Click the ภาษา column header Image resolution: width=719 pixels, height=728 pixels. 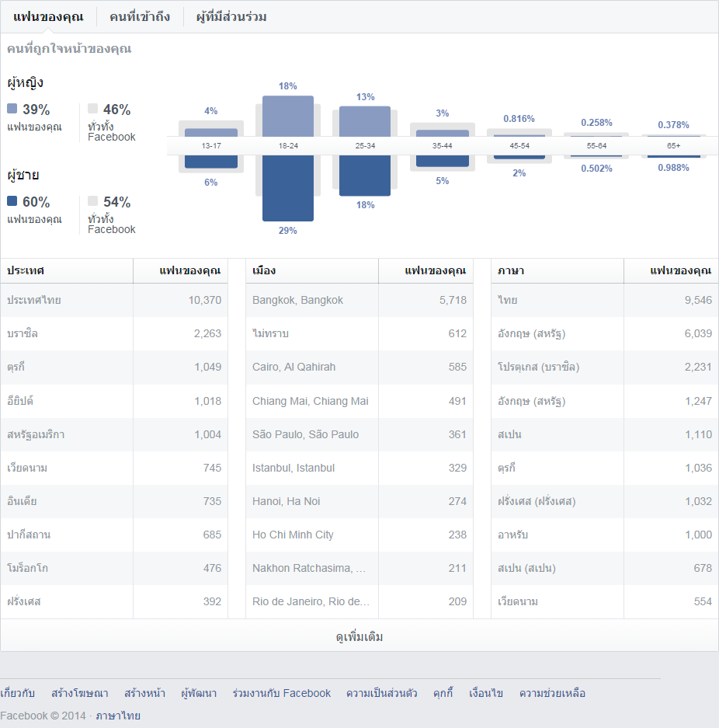click(x=557, y=270)
